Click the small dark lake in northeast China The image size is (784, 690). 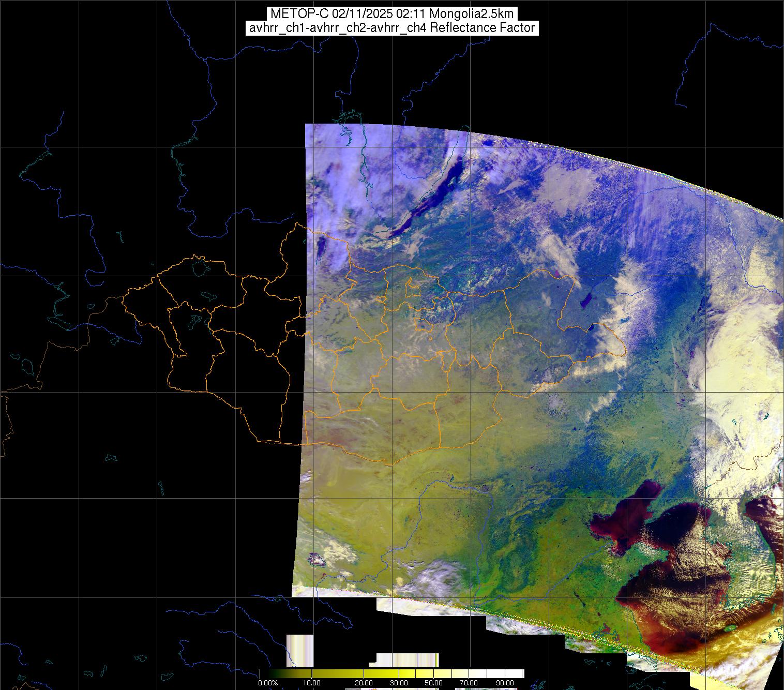point(587,299)
